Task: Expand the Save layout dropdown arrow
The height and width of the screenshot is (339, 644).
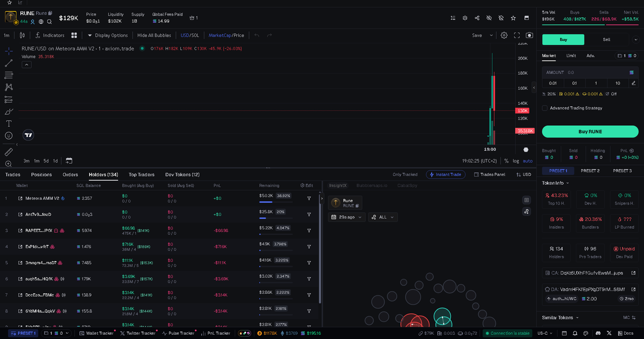Action: click(x=491, y=35)
